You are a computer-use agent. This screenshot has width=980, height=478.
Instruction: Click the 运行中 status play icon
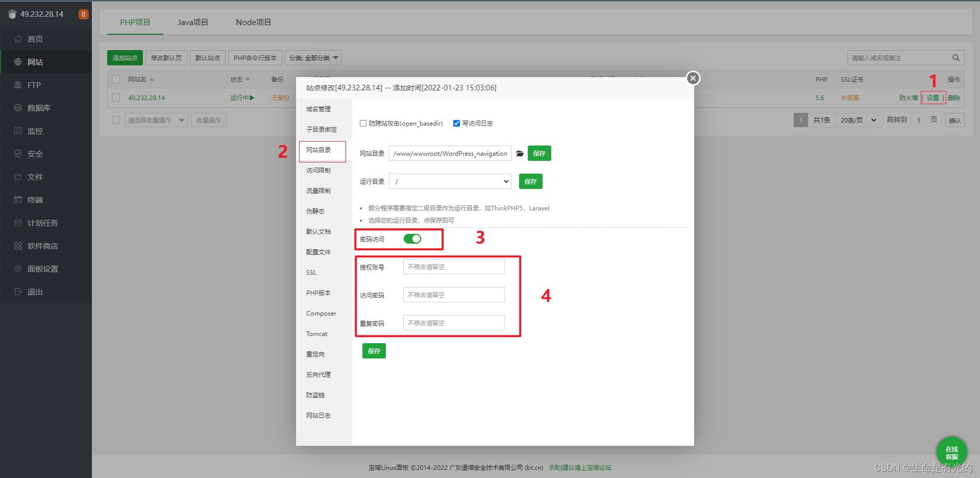(x=252, y=98)
